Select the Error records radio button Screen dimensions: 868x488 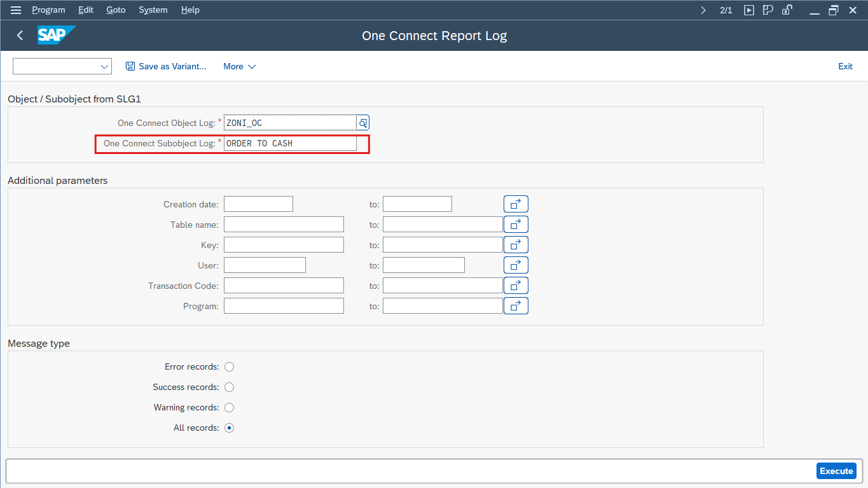pos(230,367)
